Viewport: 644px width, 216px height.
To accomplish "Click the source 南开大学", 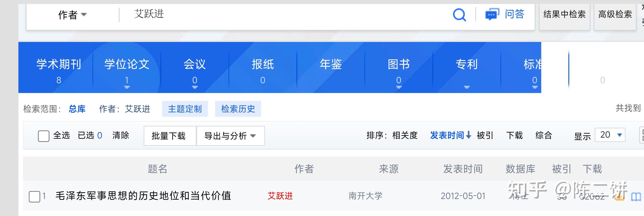I will (x=366, y=196).
